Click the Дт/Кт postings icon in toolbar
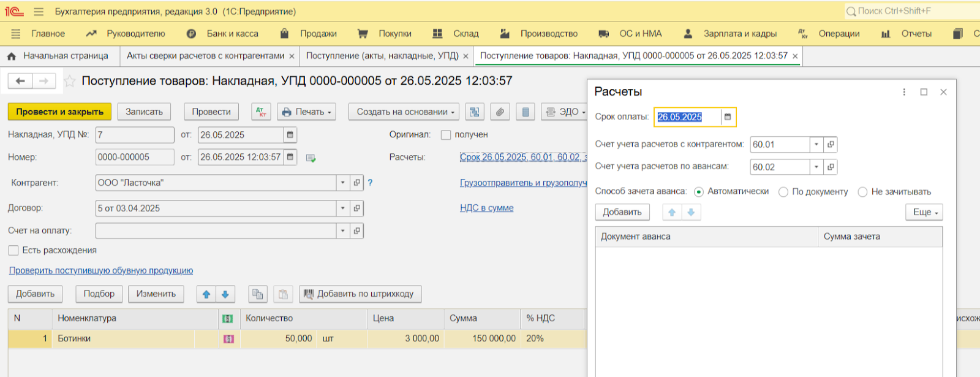The image size is (980, 377). click(261, 112)
